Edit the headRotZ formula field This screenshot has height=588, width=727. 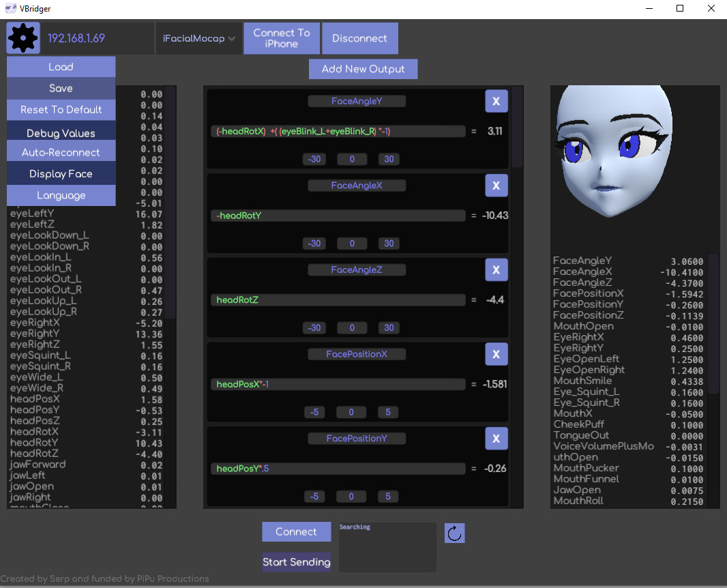(339, 299)
